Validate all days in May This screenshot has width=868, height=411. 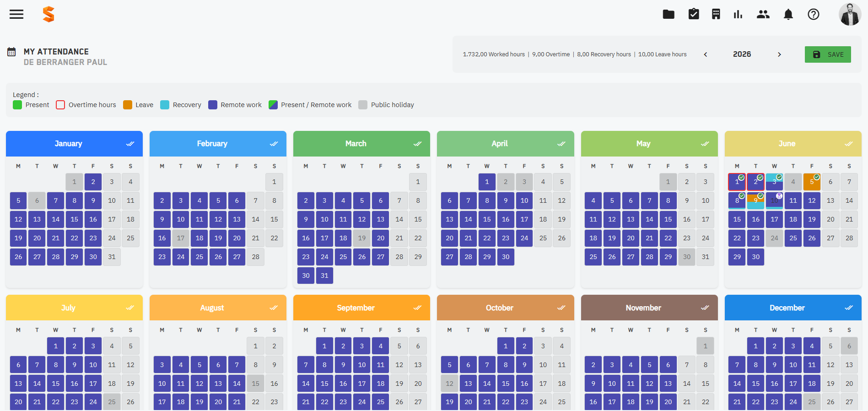(x=705, y=144)
